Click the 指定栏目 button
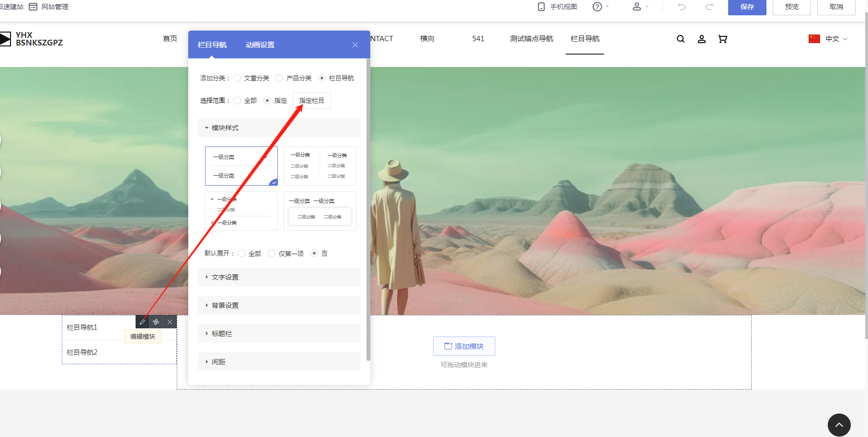Viewport: 868px width, 437px height. tap(311, 101)
